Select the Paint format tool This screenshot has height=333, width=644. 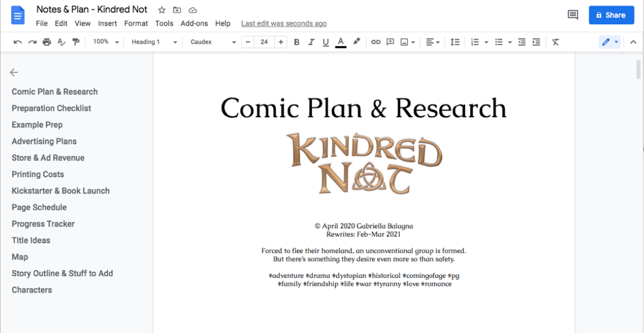pyautogui.click(x=76, y=41)
